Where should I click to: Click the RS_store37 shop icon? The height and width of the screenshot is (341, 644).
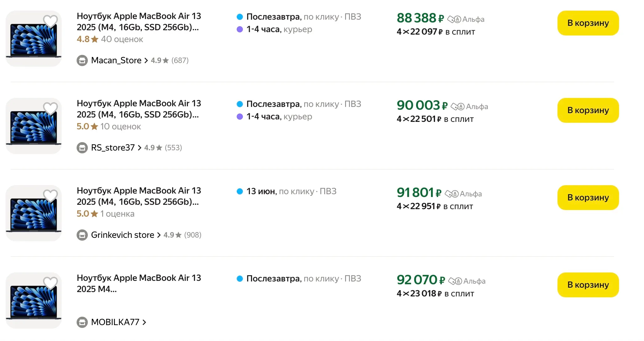click(x=82, y=148)
